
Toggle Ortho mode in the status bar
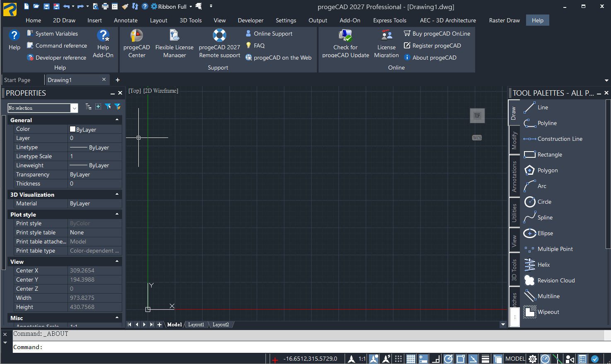point(436,359)
